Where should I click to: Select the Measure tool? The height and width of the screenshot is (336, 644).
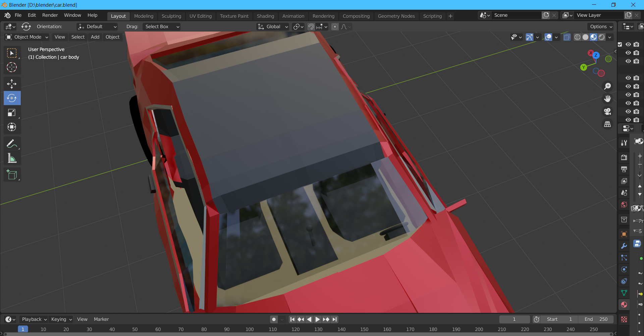(12, 158)
